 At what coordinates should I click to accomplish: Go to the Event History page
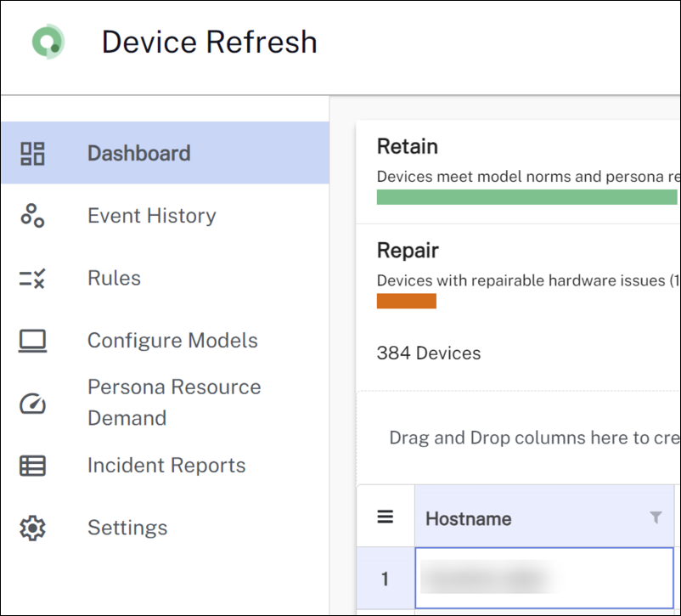coord(151,216)
